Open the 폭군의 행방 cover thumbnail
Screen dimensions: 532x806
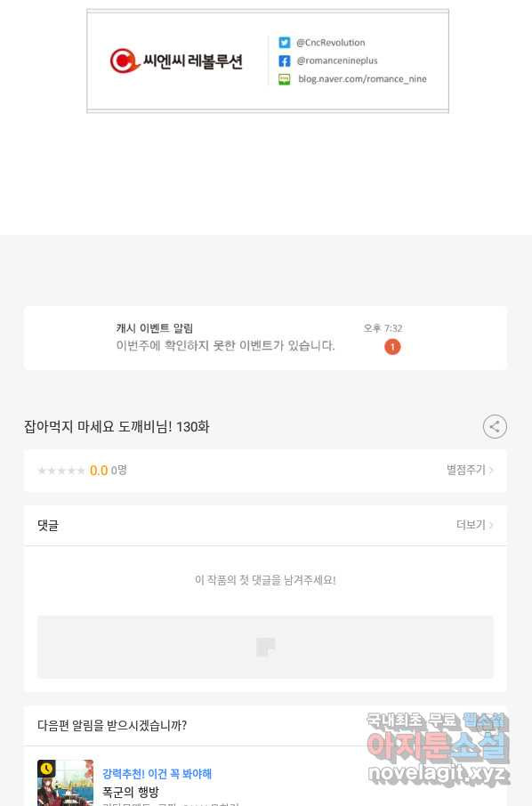click(x=65, y=783)
